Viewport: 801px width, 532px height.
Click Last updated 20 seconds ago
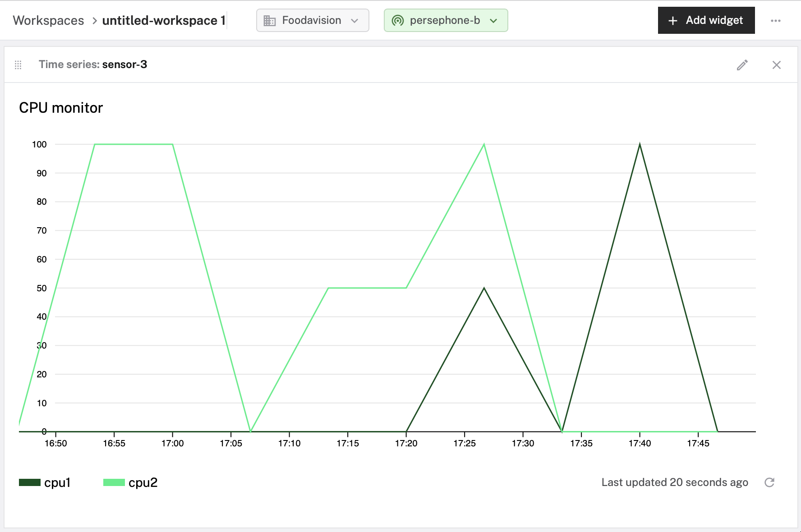(675, 482)
